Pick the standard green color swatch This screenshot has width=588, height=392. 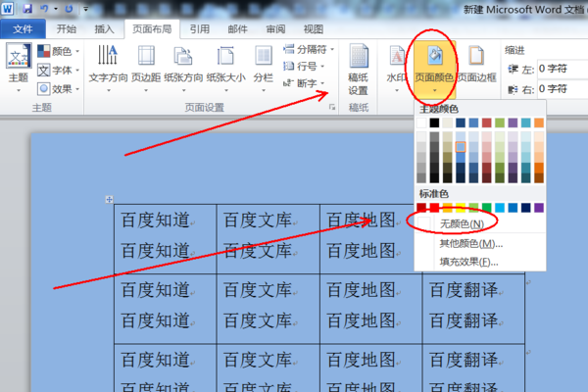click(x=487, y=208)
